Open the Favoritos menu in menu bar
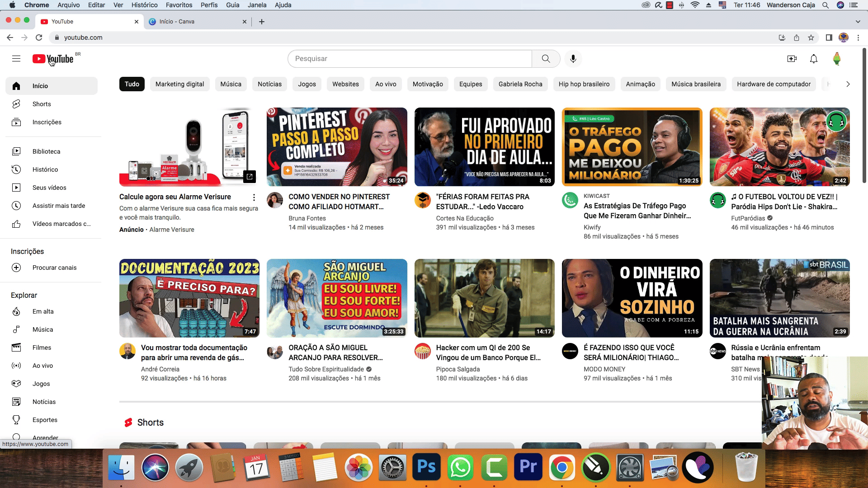Viewport: 868px width, 488px height. click(179, 5)
